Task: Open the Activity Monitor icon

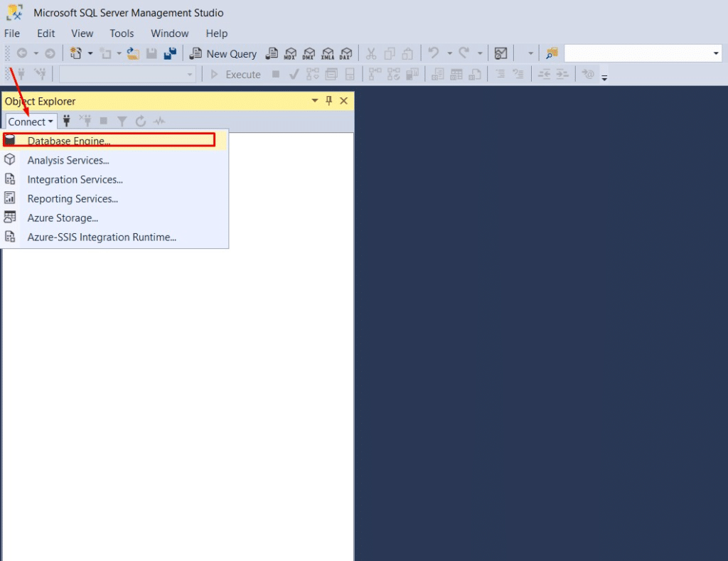Action: [x=500, y=54]
